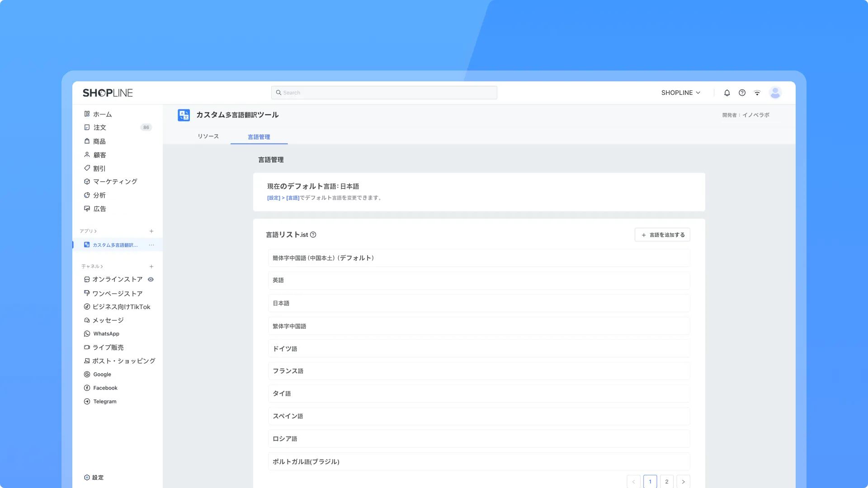Viewport: 868px width, 488px height.
Task: Open more options for カスタム多言語翻訳 app
Action: 151,245
